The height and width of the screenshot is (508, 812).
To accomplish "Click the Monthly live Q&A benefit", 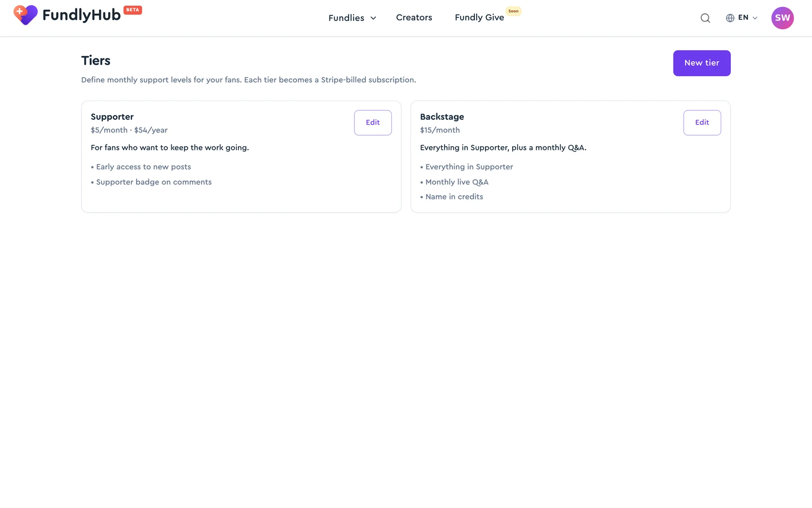I will (457, 182).
